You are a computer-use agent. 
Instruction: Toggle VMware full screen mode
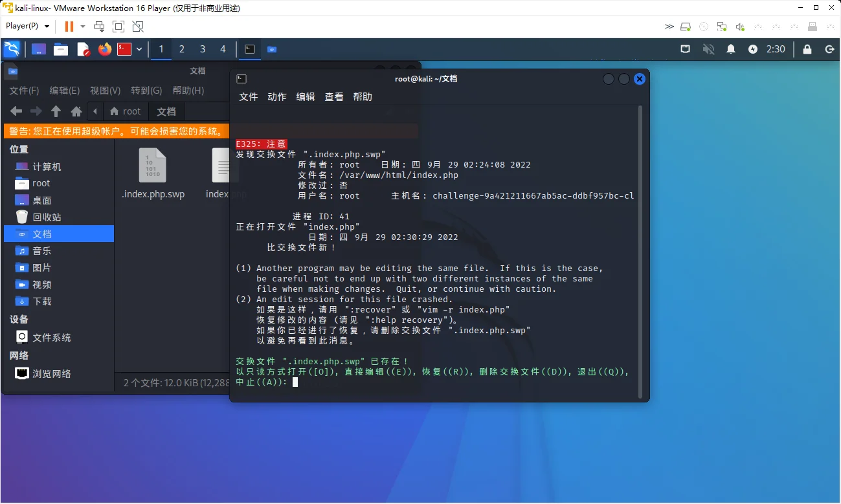point(118,27)
